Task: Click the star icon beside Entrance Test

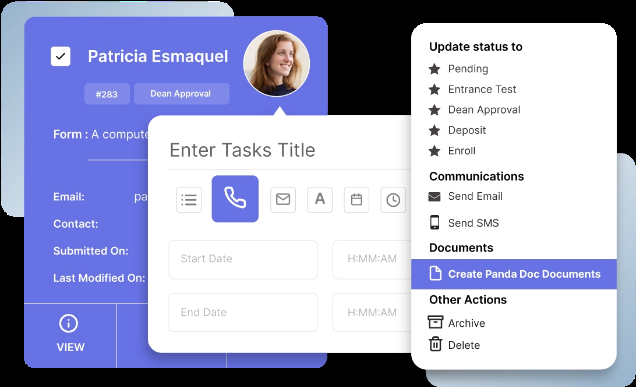Action: [x=434, y=89]
